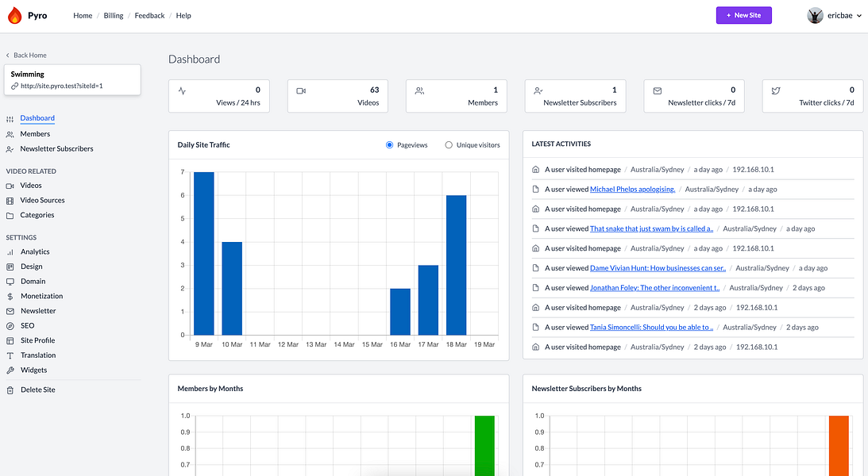Click the Newsletter envelope icon in sidebar

pyautogui.click(x=10, y=311)
